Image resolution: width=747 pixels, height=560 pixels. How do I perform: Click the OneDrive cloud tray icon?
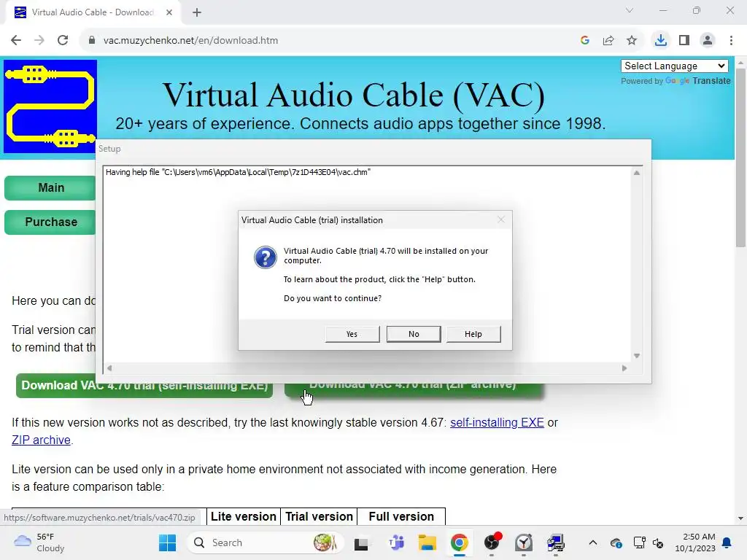(616, 542)
